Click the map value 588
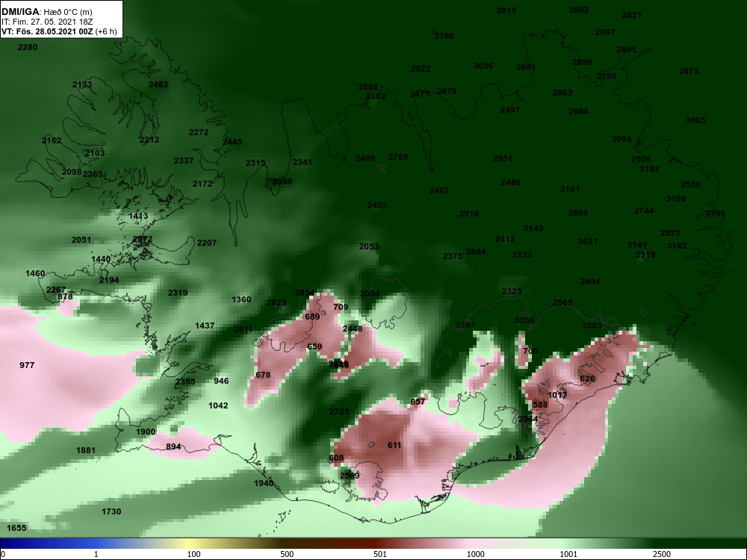The image size is (747, 560). tap(540, 405)
